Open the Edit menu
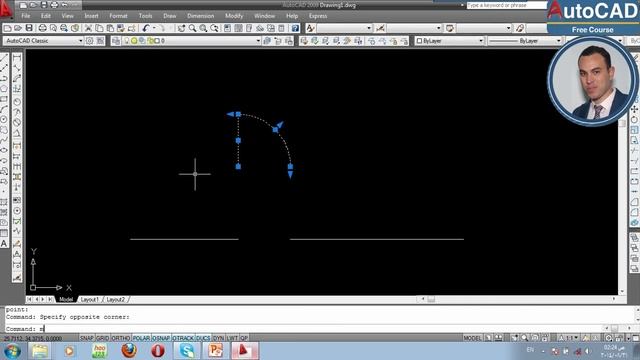The height and width of the screenshot is (360, 640). pos(46,16)
